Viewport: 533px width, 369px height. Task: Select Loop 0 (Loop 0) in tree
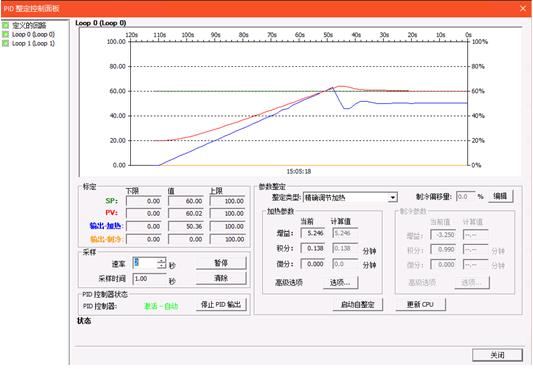[x=33, y=34]
